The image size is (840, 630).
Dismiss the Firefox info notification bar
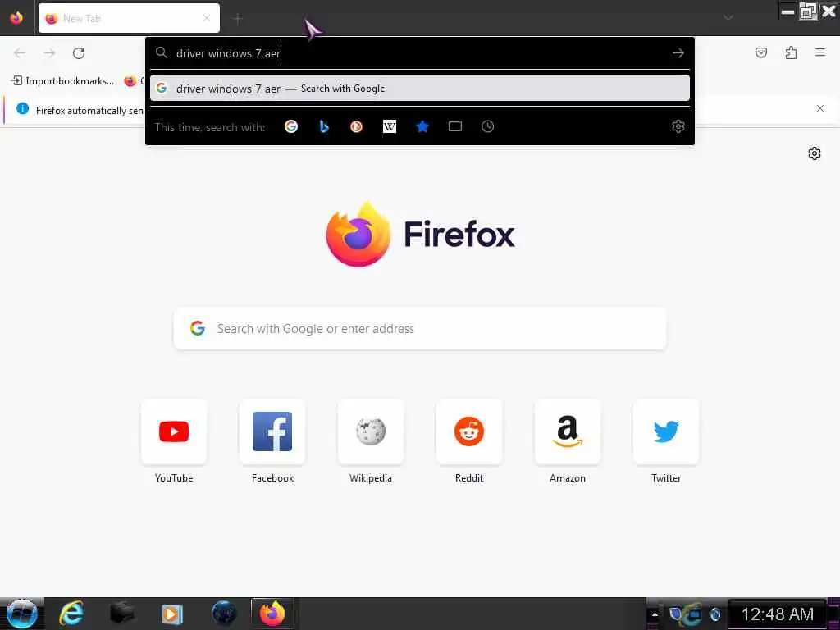coord(819,108)
